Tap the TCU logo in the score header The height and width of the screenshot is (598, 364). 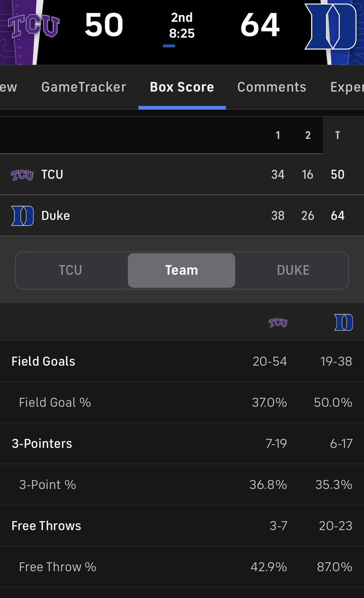[33, 26]
